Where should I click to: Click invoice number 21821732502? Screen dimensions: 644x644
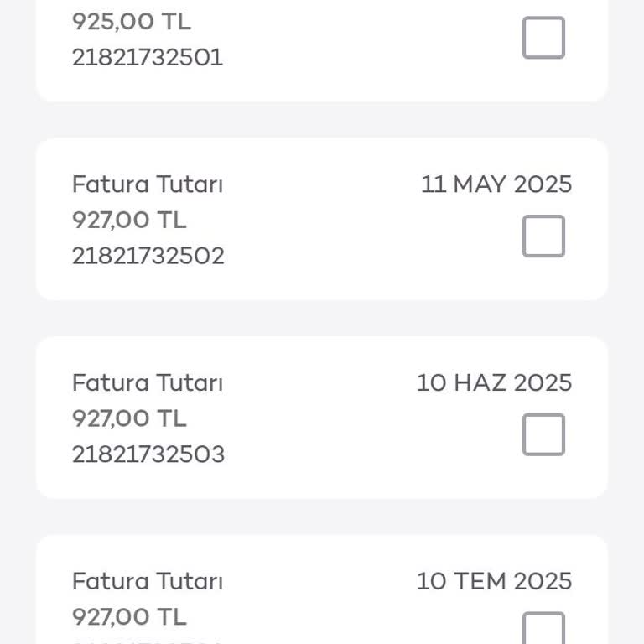click(148, 256)
